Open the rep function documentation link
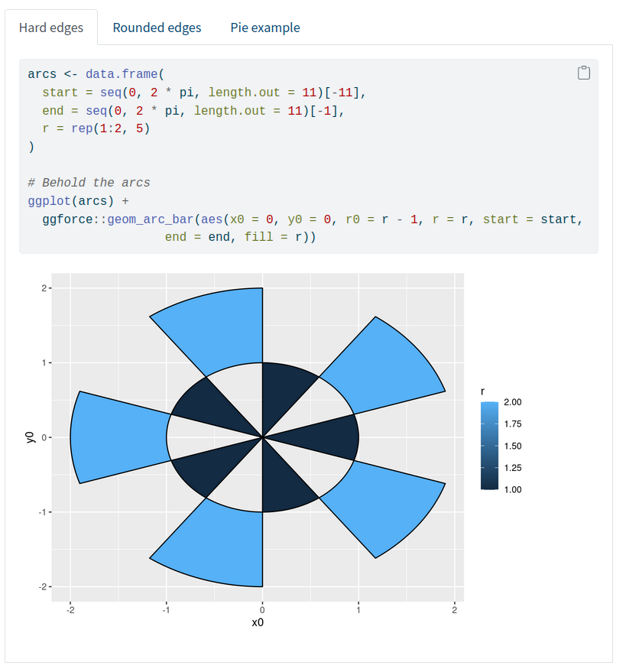This screenshot has height=672, width=626. [81, 128]
